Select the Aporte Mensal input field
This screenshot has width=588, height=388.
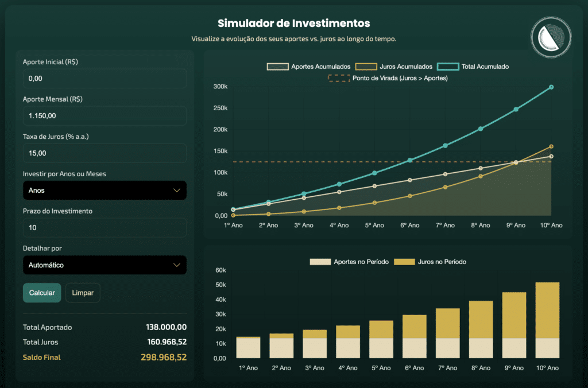point(105,115)
